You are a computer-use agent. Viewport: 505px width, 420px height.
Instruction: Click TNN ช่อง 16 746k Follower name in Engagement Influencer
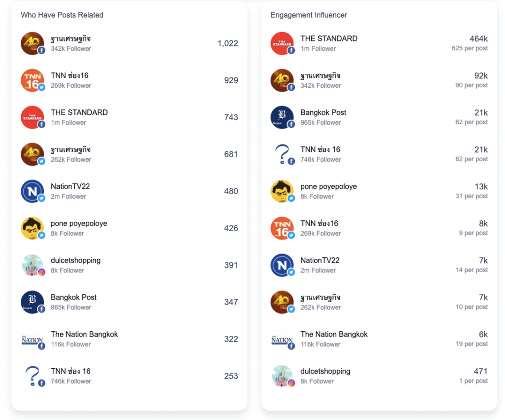click(320, 149)
